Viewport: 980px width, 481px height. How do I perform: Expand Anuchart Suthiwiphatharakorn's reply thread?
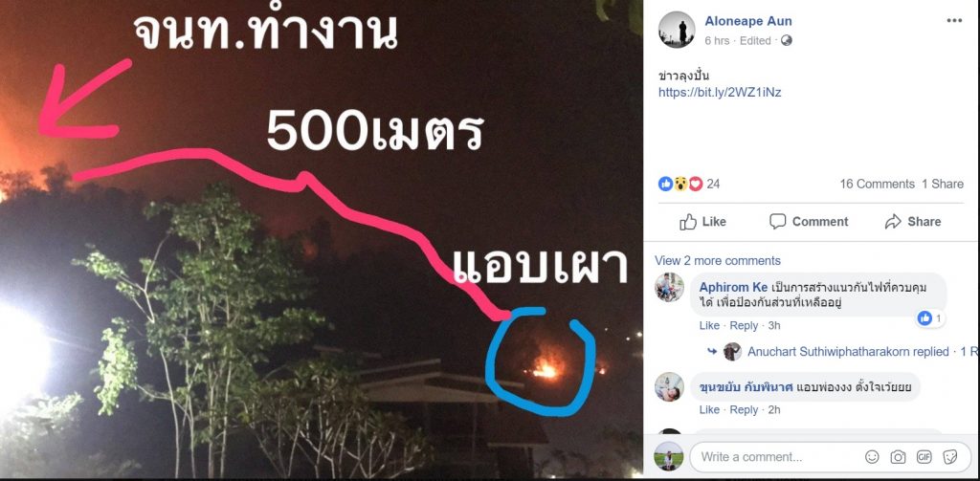point(848,352)
